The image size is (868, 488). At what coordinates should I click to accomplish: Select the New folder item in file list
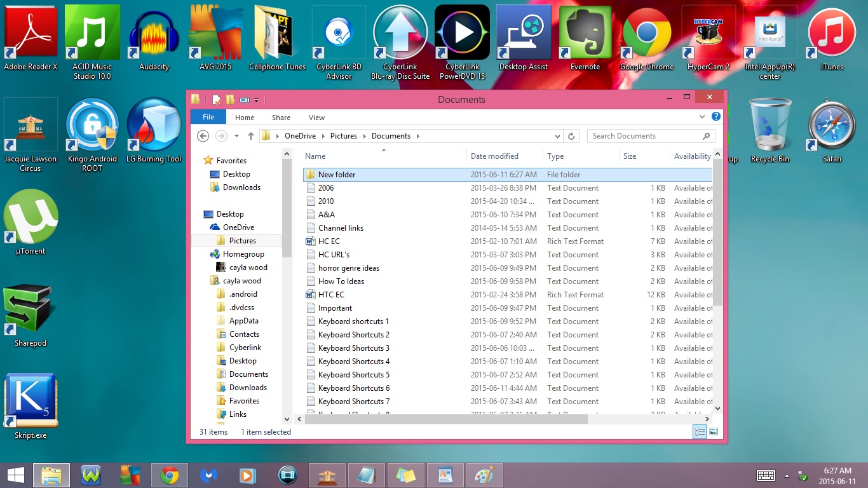(508, 175)
